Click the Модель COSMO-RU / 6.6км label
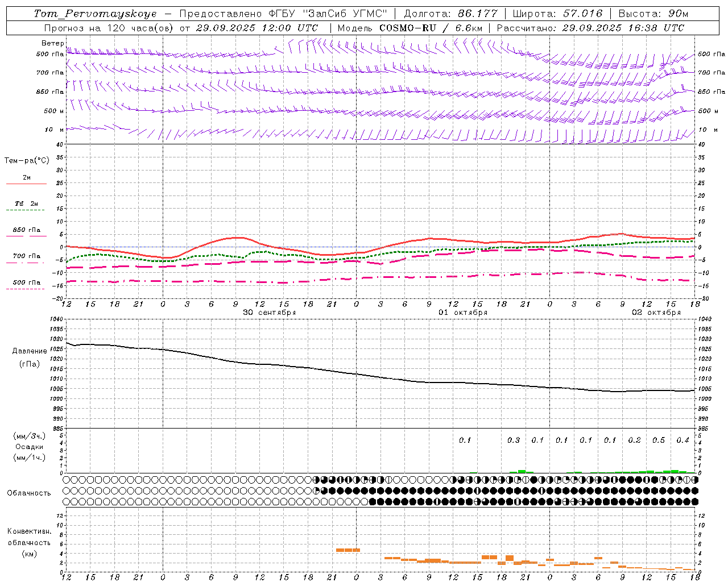Screen dimensions: 728x582 tap(409, 28)
